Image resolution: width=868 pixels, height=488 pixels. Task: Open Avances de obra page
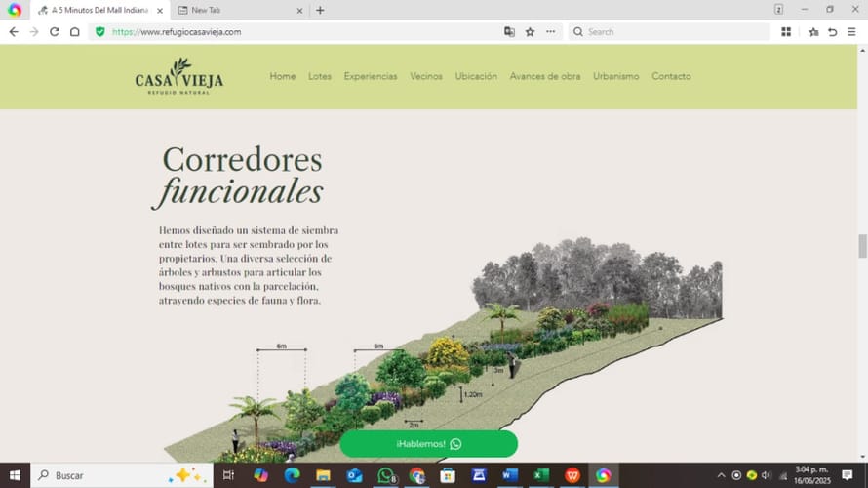[x=545, y=76]
